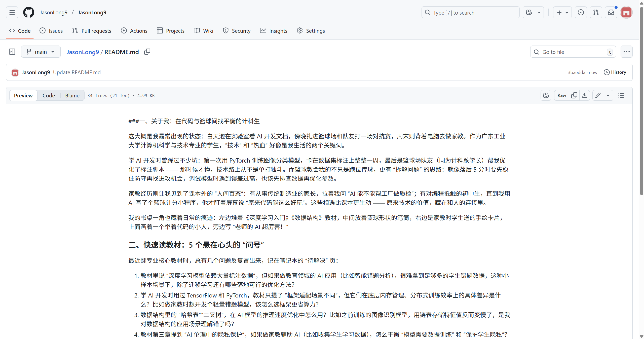This screenshot has width=644, height=339.
Task: Copy the README.md file path
Action: coord(147,52)
